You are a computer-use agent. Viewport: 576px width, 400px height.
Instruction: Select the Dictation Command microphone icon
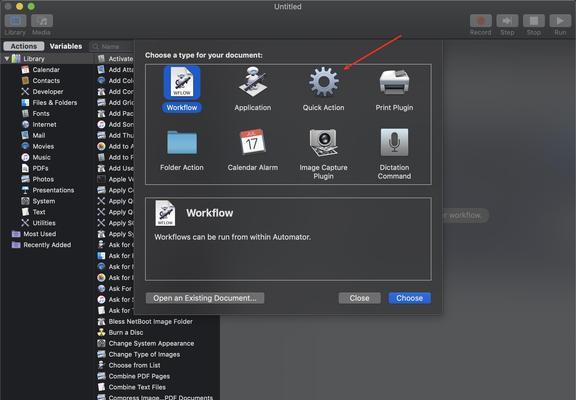click(x=394, y=142)
